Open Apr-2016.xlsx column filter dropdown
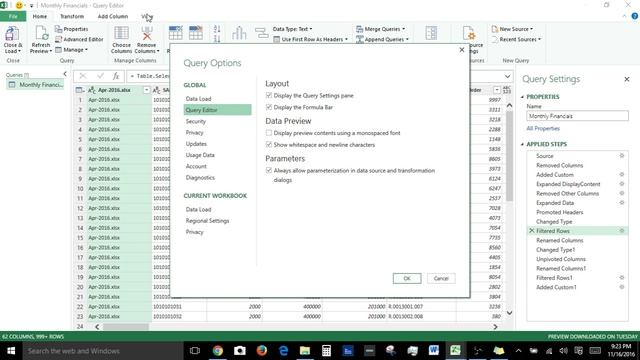This screenshot has width=640, height=360. (x=146, y=90)
